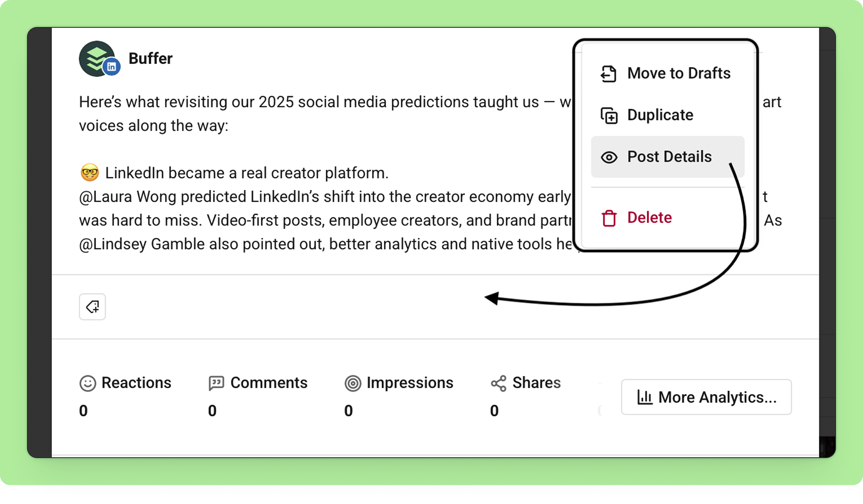This screenshot has width=863, height=504.
Task: Click the red trash icon
Action: coord(609,218)
